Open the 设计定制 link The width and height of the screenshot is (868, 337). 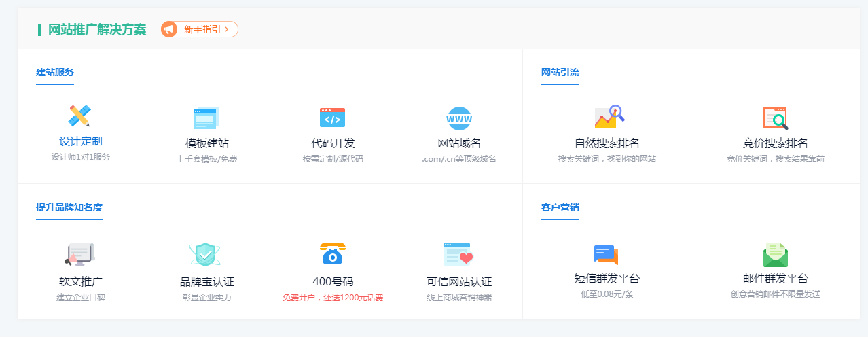(81, 141)
